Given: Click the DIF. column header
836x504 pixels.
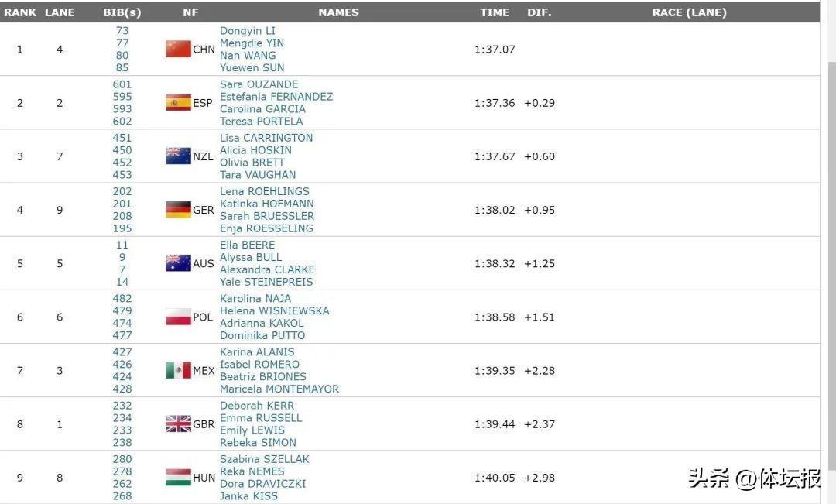Looking at the screenshot, I should 540,12.
